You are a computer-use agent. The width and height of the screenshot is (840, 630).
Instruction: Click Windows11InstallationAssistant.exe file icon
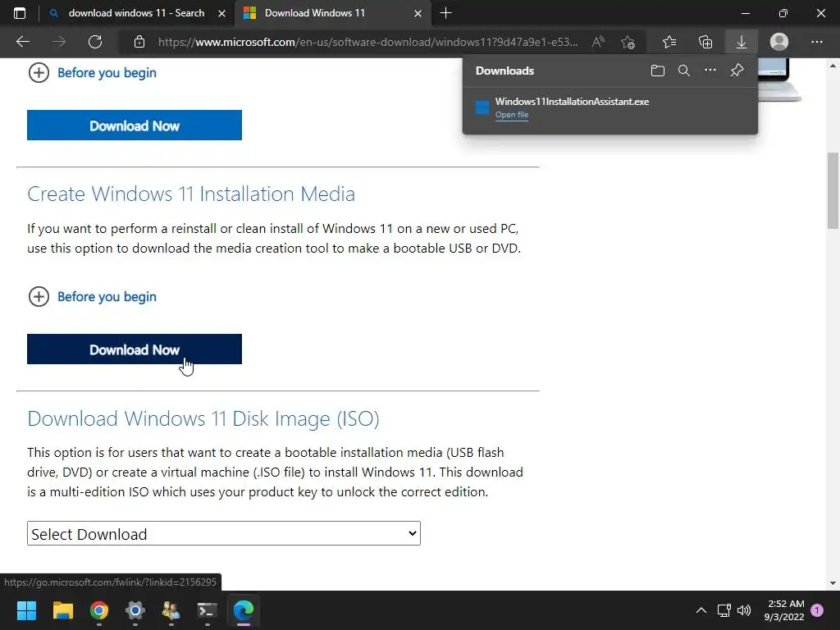[482, 107]
